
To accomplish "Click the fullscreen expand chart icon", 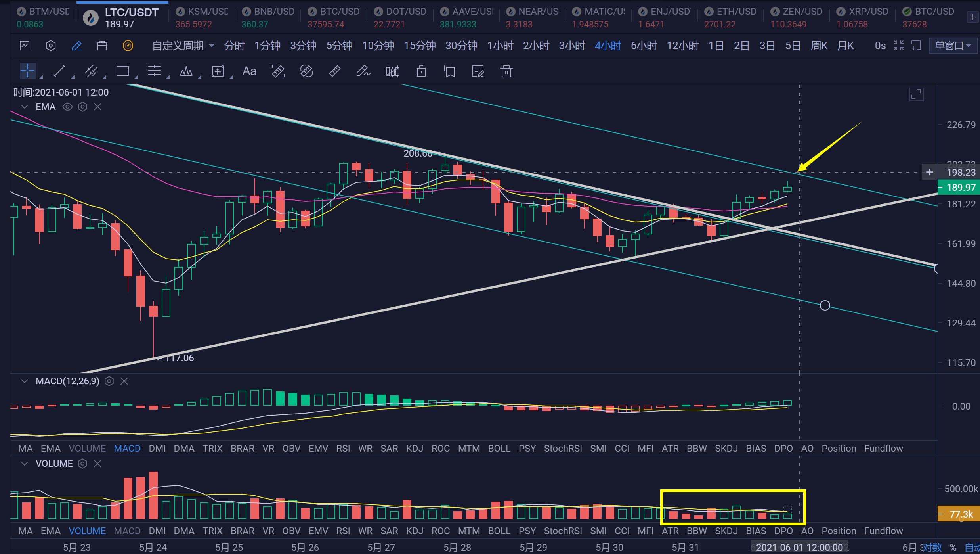I will click(916, 94).
